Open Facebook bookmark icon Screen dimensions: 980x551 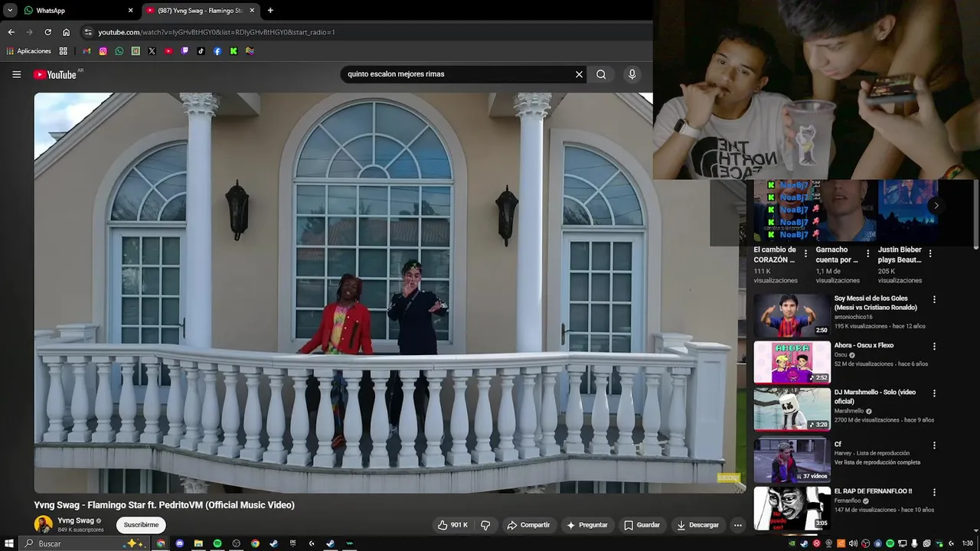(217, 51)
